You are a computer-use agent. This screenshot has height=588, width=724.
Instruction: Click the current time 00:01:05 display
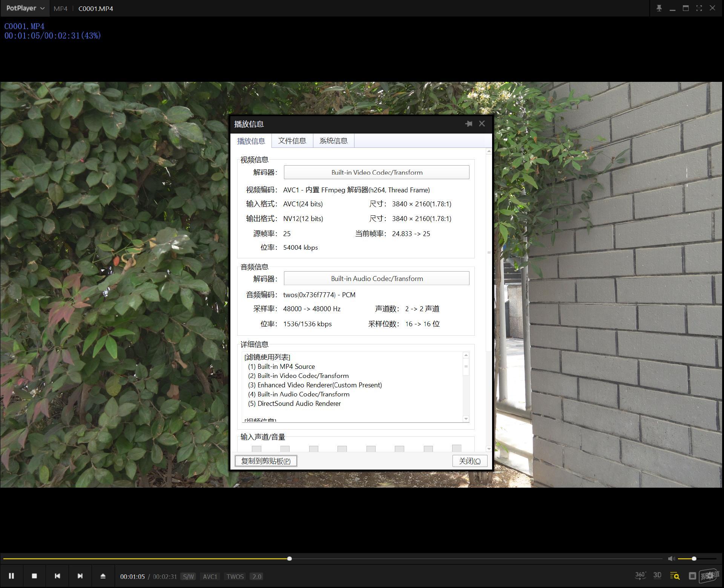point(132,576)
